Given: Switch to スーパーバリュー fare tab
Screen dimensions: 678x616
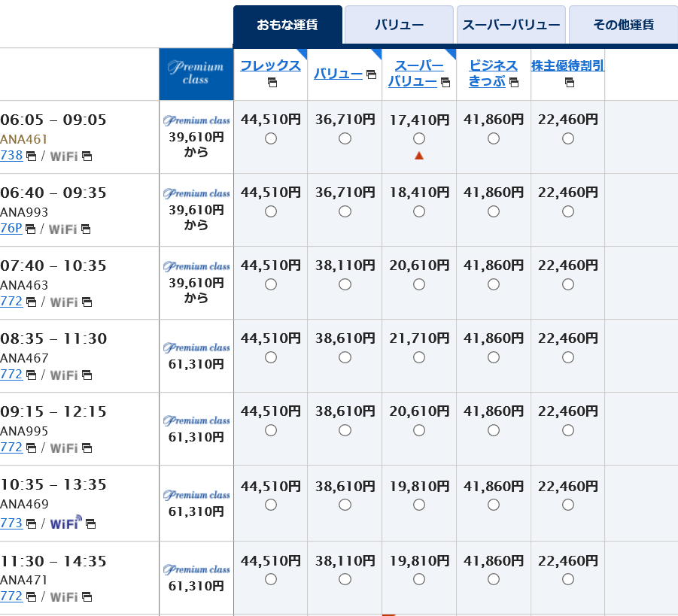Looking at the screenshot, I should coord(511,25).
